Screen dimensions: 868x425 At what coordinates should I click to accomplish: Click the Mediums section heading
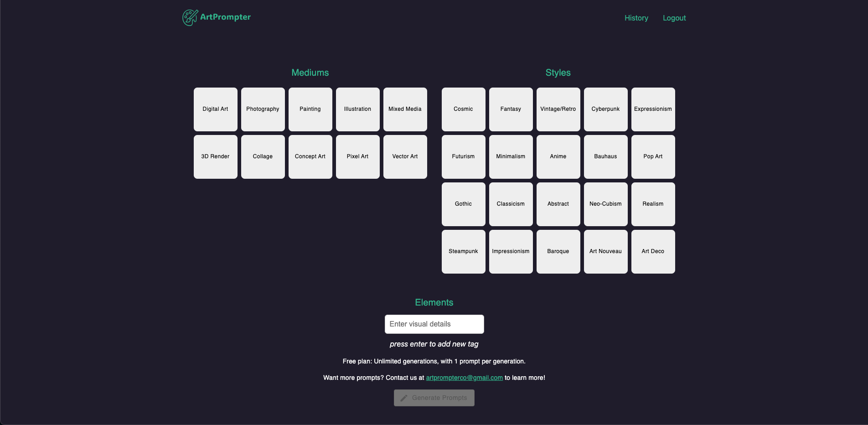(x=310, y=73)
